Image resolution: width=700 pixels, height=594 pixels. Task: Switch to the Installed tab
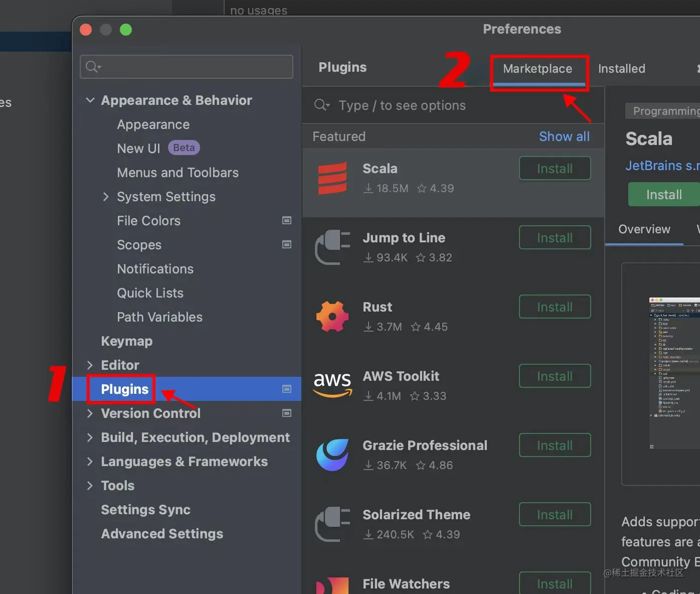[x=621, y=69]
